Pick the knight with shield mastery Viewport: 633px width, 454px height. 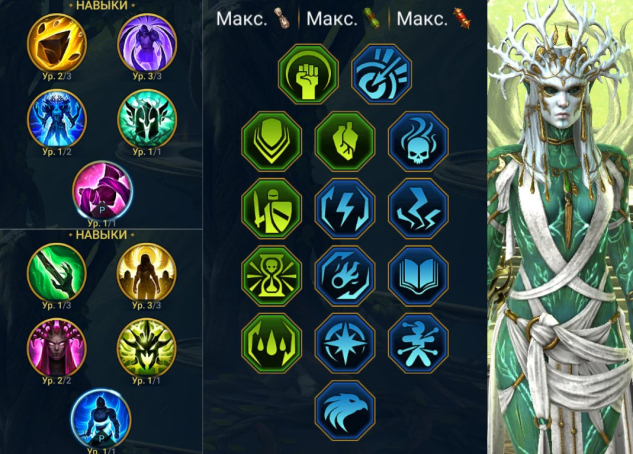(x=272, y=209)
